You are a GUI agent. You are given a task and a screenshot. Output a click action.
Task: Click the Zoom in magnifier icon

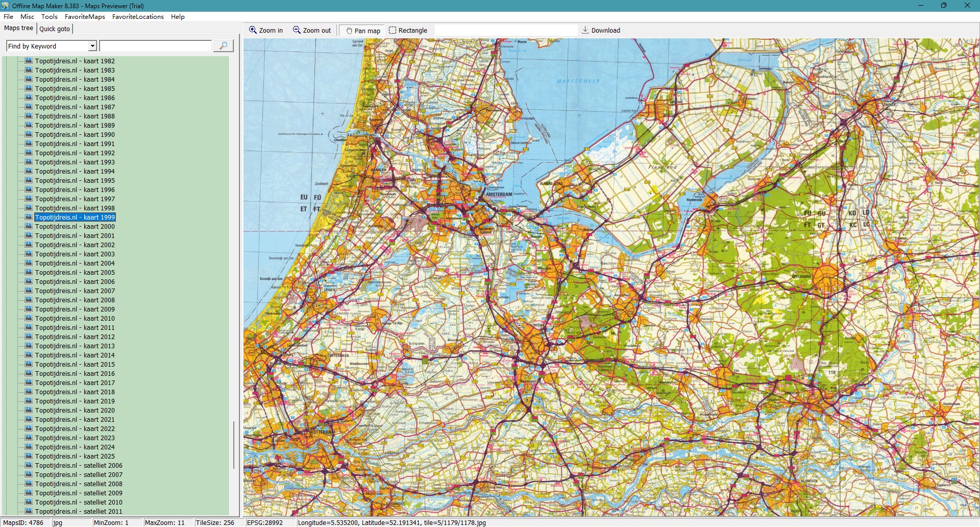click(253, 30)
